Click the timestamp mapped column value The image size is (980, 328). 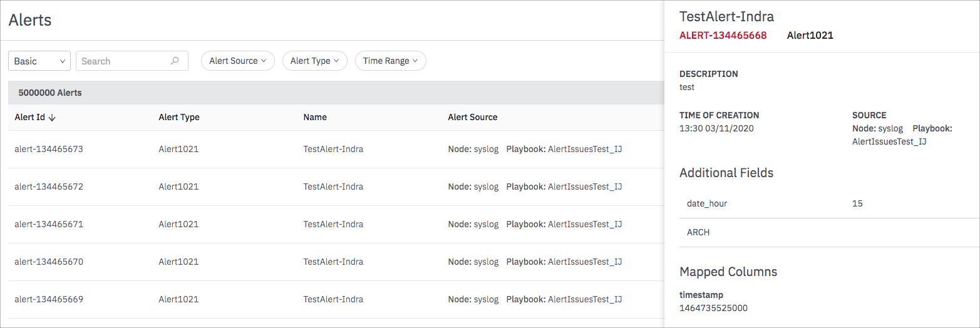tap(713, 308)
